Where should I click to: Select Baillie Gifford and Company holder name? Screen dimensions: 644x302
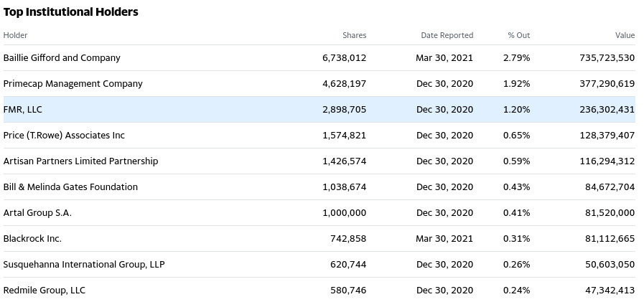tap(62, 58)
